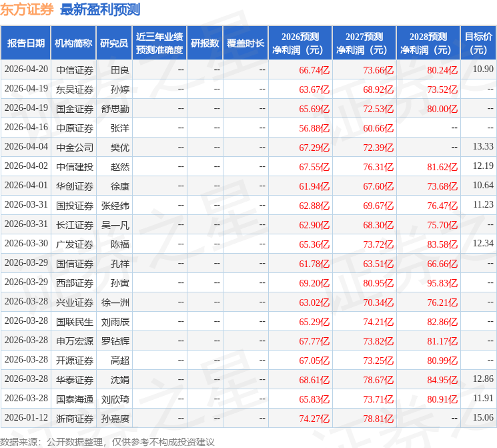Click the 国联民生 institution cell
497x448 pixels.
tap(75, 322)
